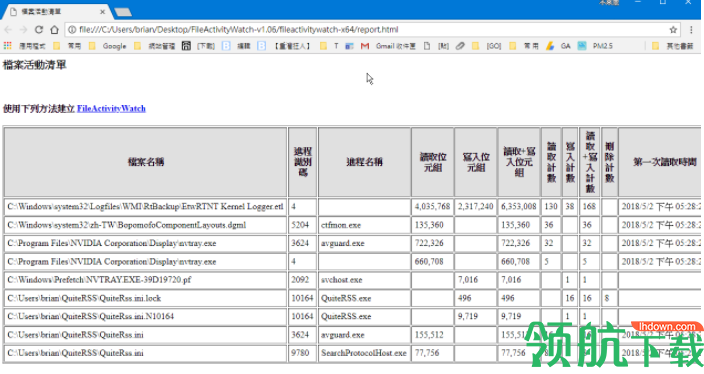Click the read+write count value 168
Screen dimensions: 704x374
pyautogui.click(x=589, y=207)
